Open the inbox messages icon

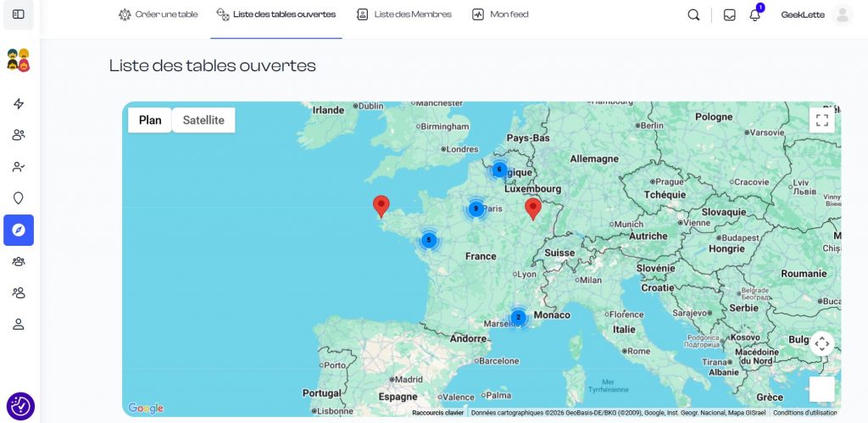(729, 14)
